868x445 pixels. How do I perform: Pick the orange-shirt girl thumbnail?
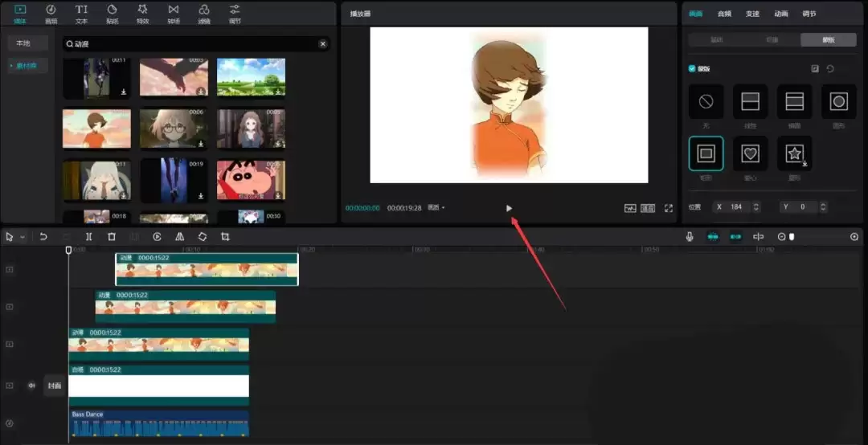coord(97,129)
